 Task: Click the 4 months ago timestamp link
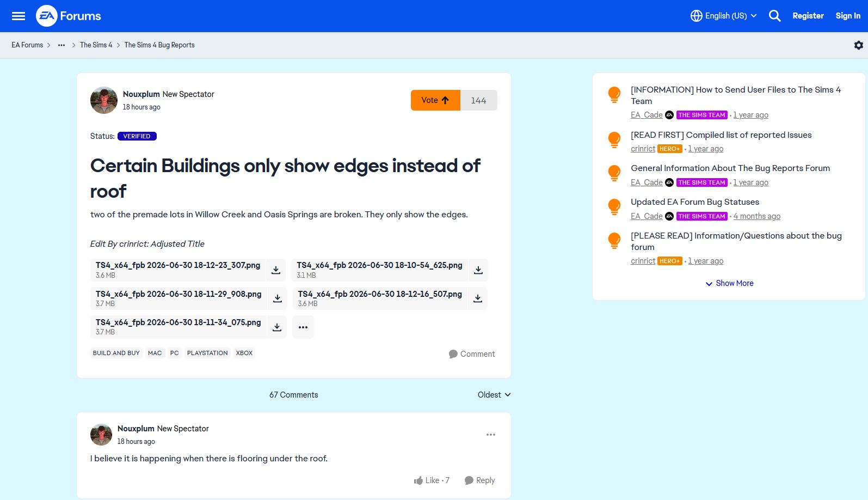click(757, 216)
